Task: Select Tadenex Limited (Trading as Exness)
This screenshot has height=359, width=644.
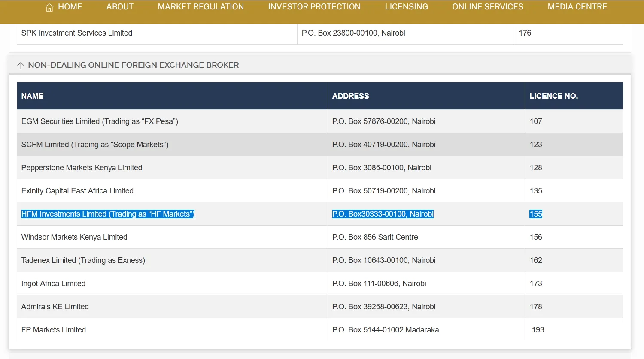Action: (x=83, y=260)
